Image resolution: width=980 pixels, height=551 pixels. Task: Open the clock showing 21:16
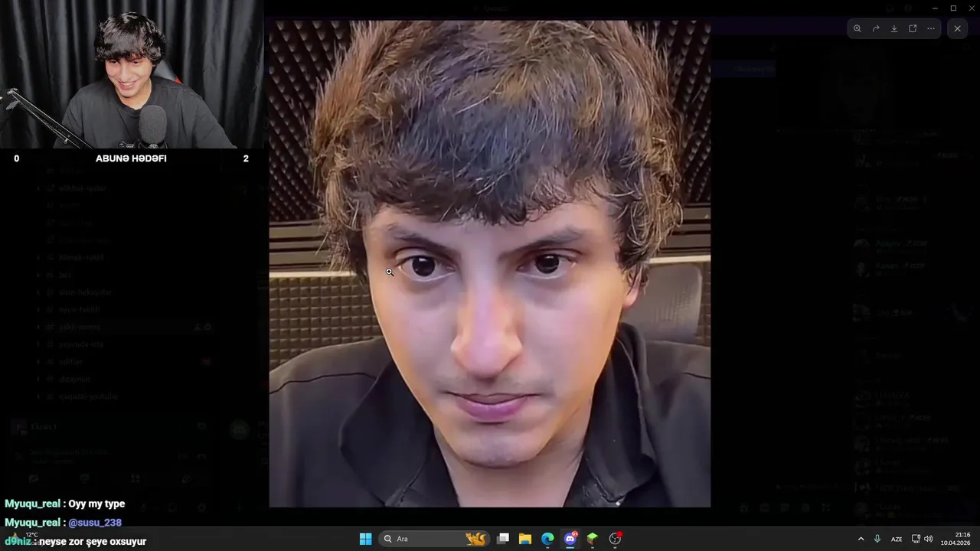(957, 539)
